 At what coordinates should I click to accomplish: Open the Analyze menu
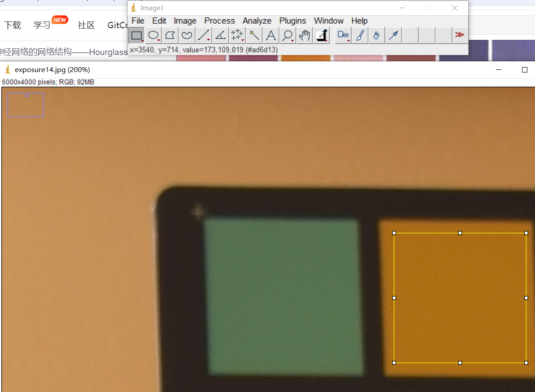click(257, 21)
